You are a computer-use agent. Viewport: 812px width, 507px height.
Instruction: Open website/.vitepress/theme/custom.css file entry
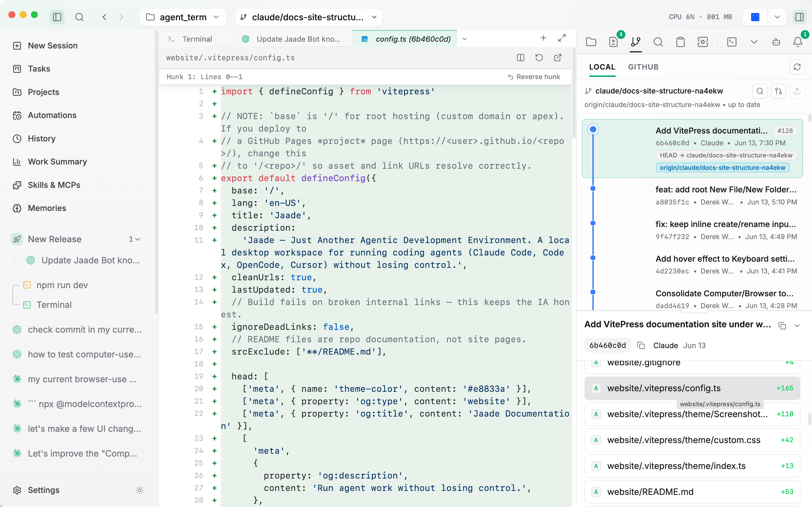tap(692, 440)
